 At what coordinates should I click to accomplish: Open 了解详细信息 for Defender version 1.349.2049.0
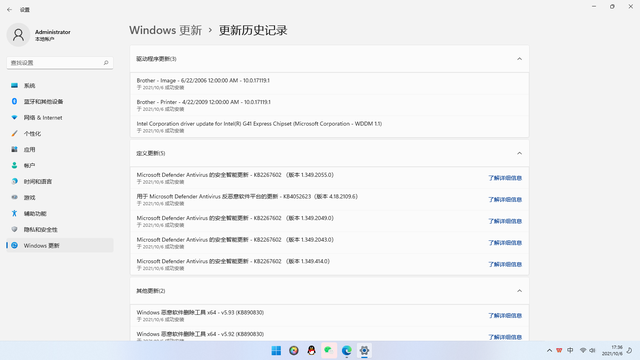coord(505,221)
